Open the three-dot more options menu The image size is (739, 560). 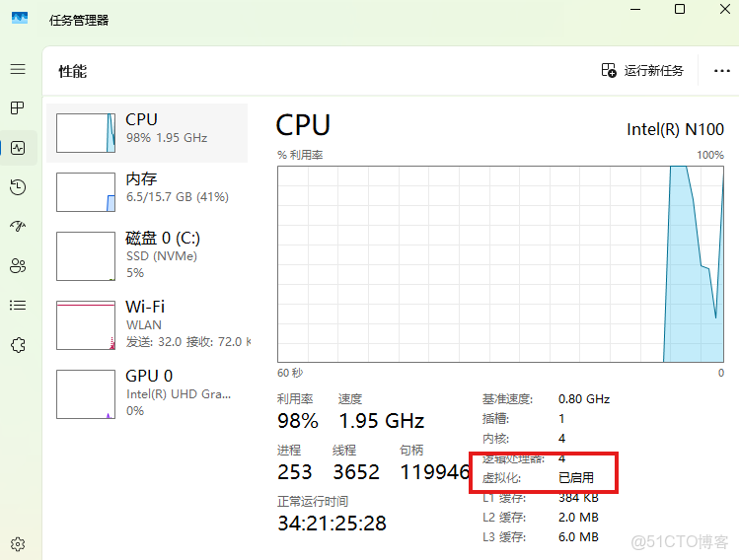pyautogui.click(x=719, y=71)
